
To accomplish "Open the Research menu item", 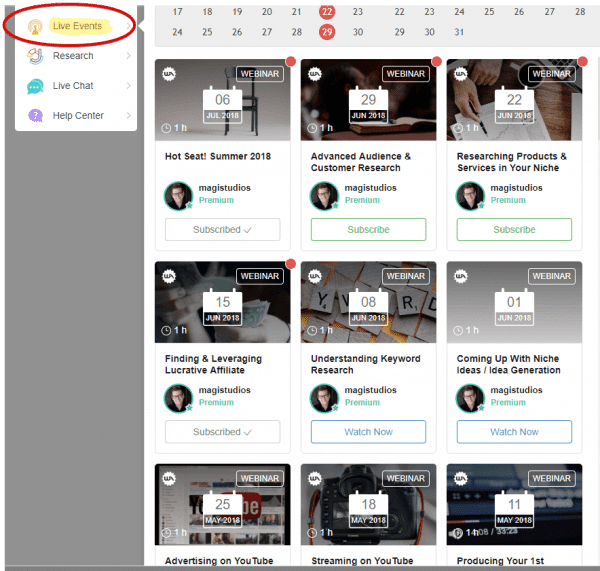I will pyautogui.click(x=76, y=56).
